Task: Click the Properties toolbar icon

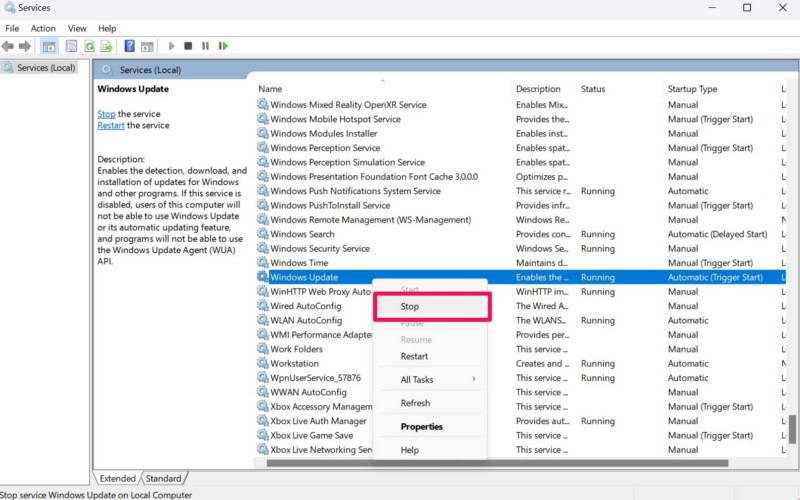Action: coord(71,46)
